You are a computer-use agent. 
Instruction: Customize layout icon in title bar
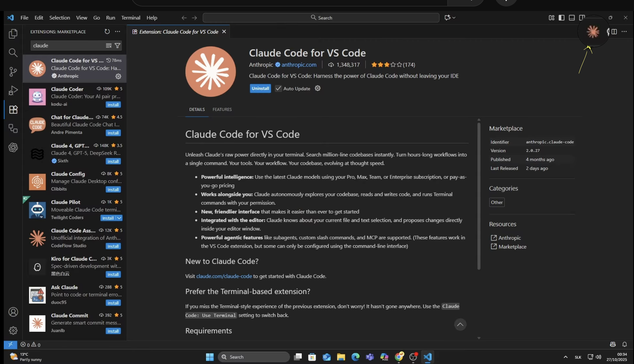coord(551,18)
